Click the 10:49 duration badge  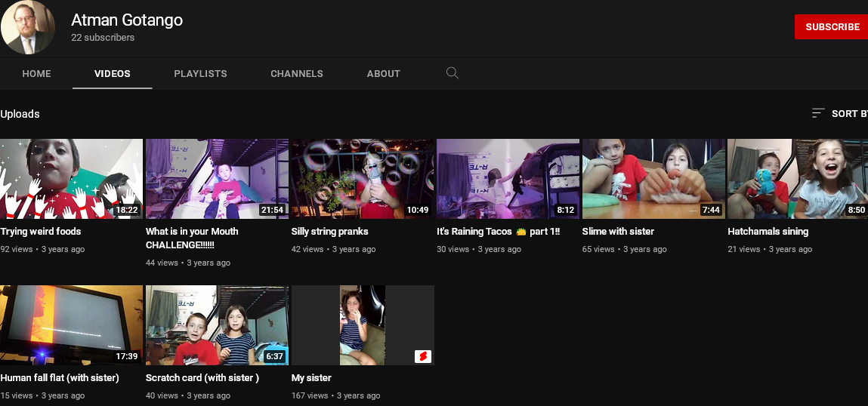(x=418, y=211)
